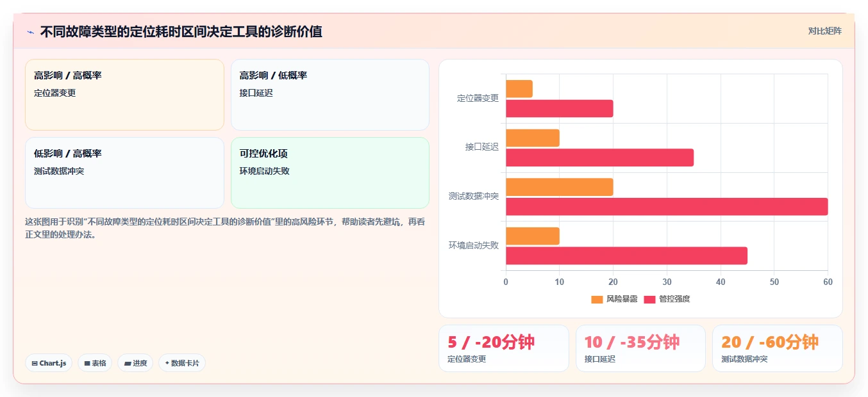This screenshot has height=397, width=868.
Task: Click the orange 风险暴露 bar for 环境启动失败
Action: (x=533, y=236)
